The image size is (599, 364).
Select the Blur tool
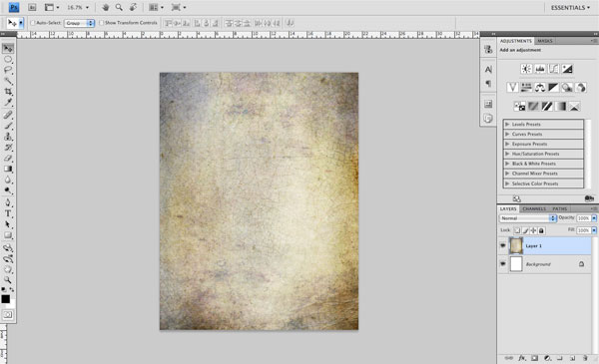[8, 180]
